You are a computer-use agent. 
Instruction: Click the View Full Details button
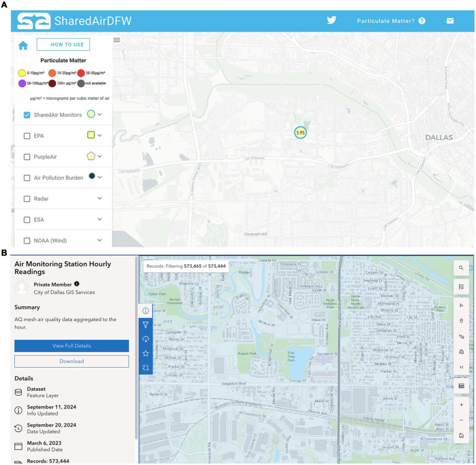tap(71, 346)
